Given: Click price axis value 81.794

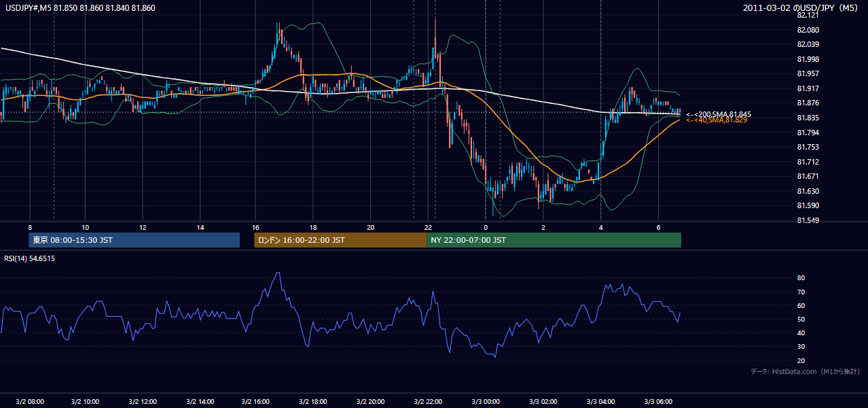Looking at the screenshot, I should [808, 133].
